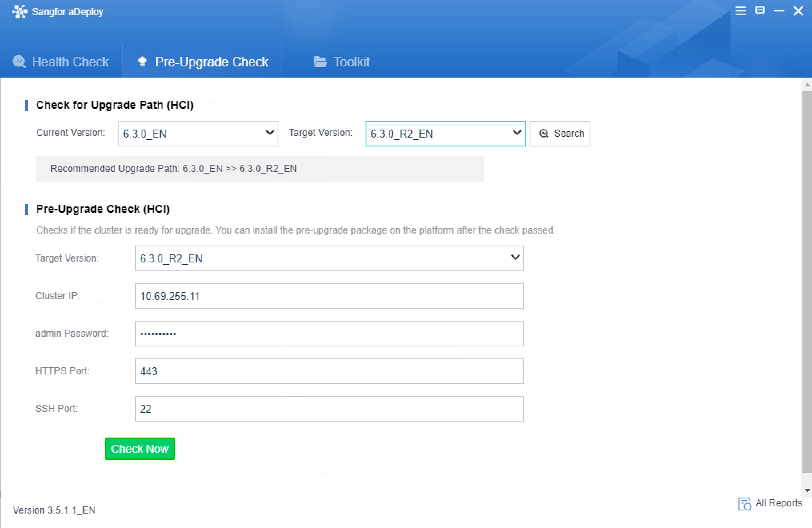Click the Version 3.5.1.1_EN label

[54, 510]
